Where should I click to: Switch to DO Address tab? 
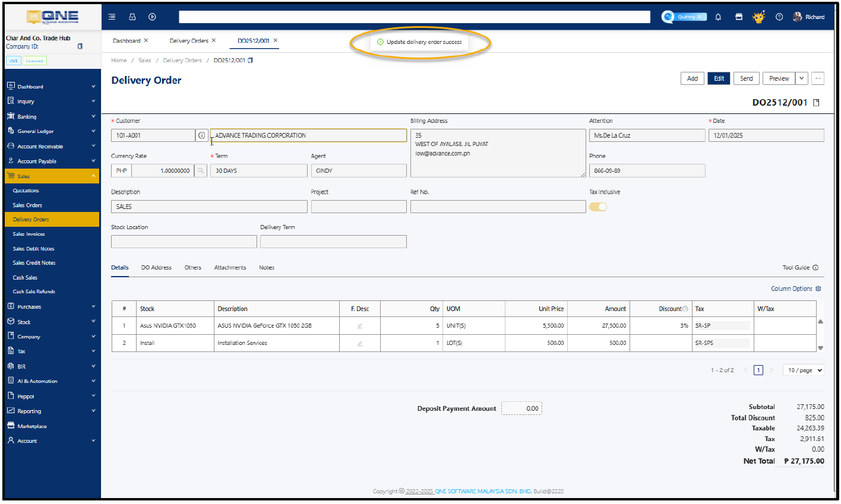click(156, 268)
